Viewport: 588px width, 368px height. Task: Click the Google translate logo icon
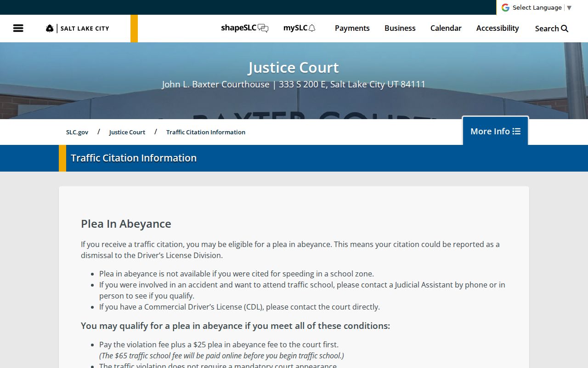click(505, 7)
